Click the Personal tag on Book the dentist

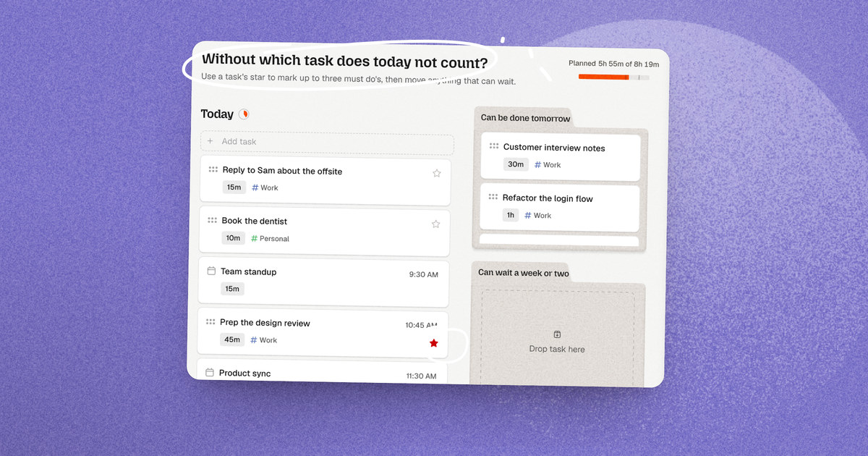coord(270,238)
